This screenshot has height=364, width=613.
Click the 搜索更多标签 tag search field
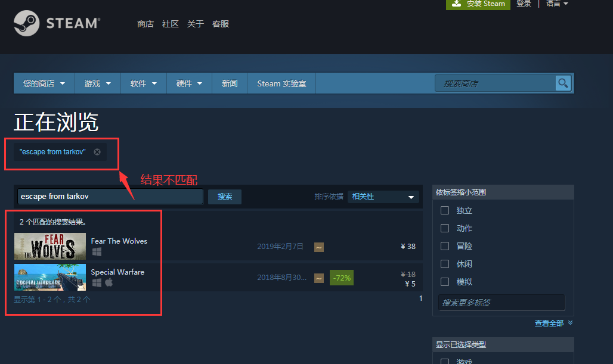click(501, 303)
